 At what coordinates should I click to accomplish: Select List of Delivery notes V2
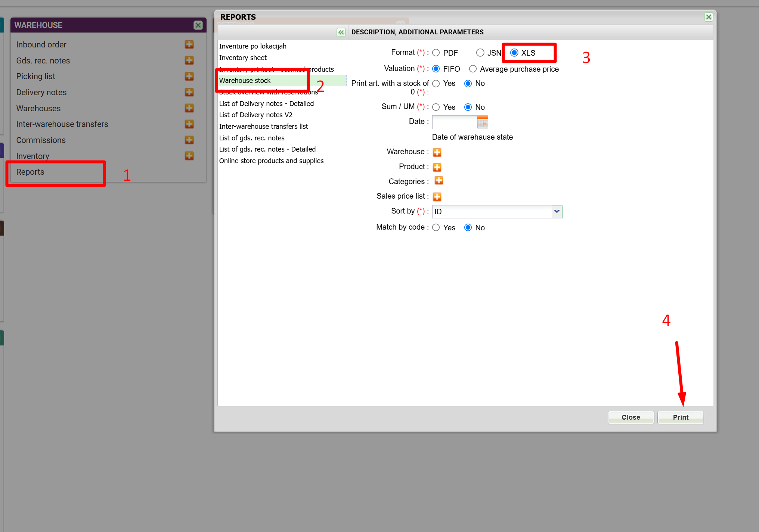pos(255,115)
